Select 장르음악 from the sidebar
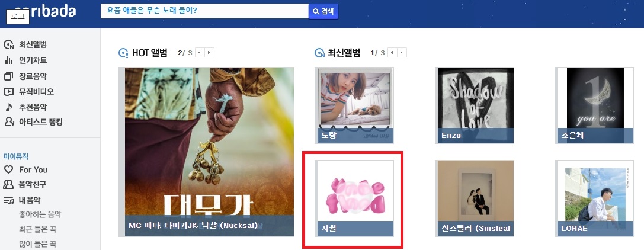This screenshot has height=250, width=644. (x=25, y=76)
